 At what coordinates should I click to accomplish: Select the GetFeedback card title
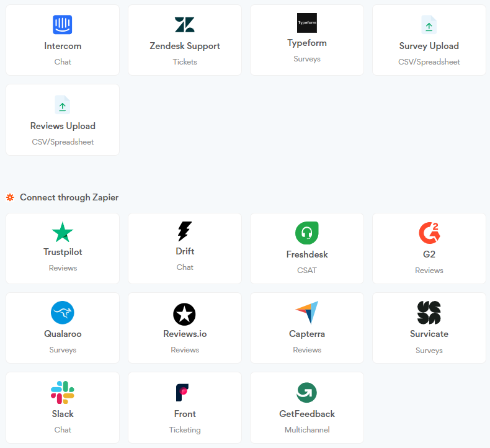[307, 414]
